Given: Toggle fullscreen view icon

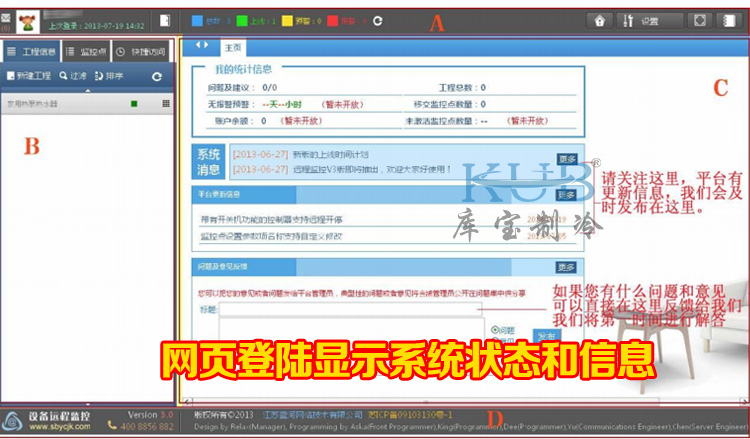Looking at the screenshot, I should [x=700, y=21].
